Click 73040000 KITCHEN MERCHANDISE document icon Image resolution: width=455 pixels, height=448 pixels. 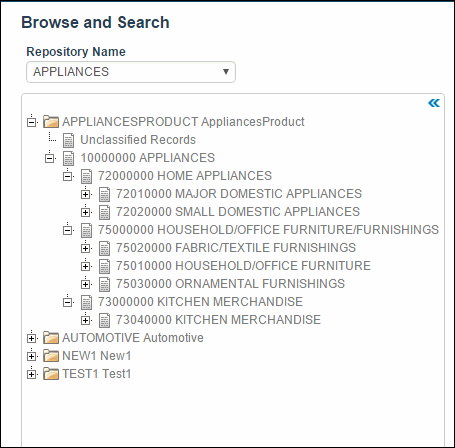pyautogui.click(x=105, y=320)
